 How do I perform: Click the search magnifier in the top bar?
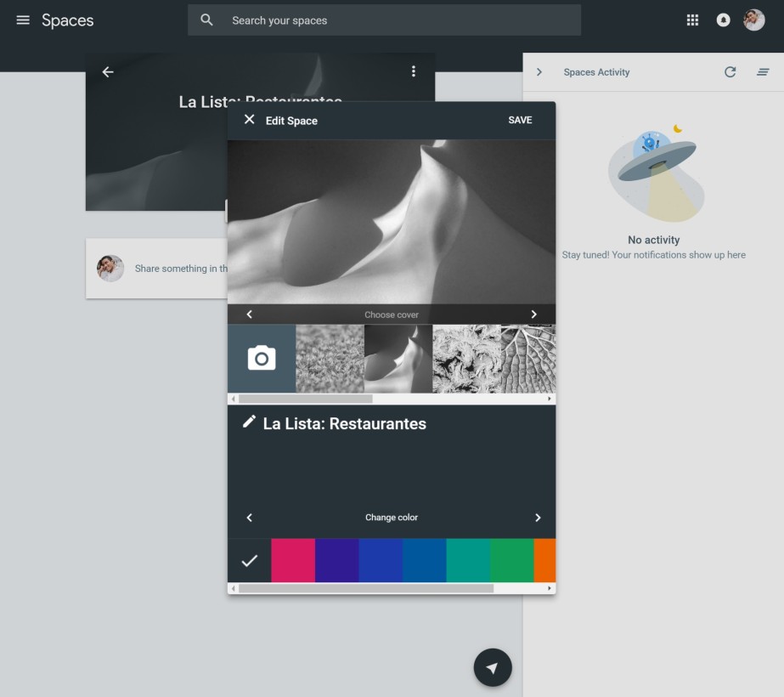point(206,20)
